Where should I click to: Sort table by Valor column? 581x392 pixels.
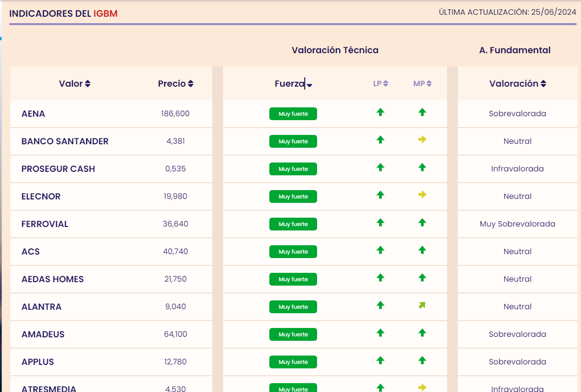(x=74, y=84)
